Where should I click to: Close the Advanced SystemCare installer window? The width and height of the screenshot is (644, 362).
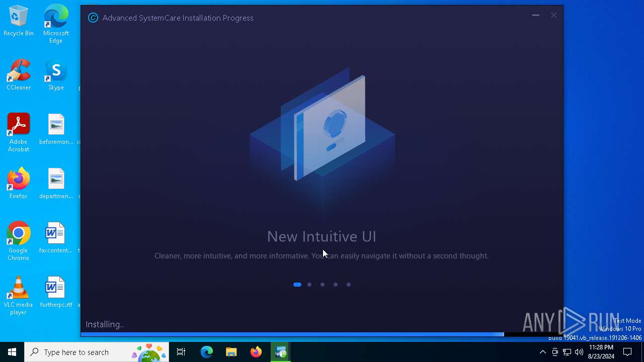(554, 16)
